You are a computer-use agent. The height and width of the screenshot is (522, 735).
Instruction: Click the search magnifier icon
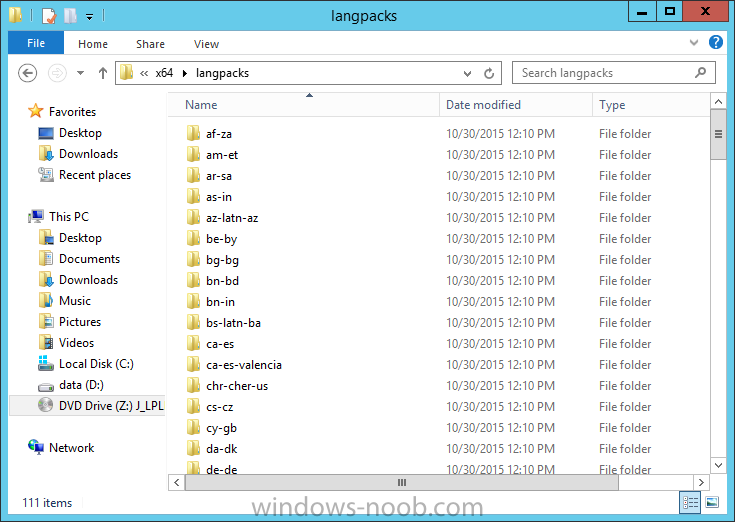[x=700, y=73]
